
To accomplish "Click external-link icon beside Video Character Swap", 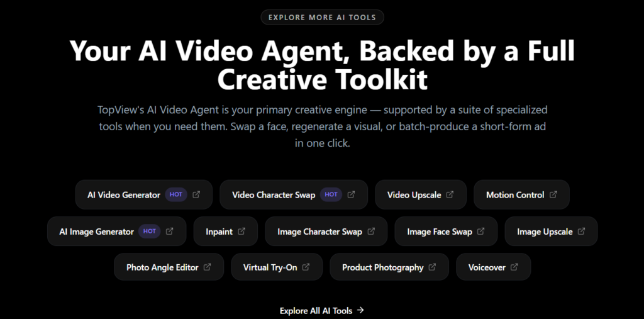I will pyautogui.click(x=351, y=194).
